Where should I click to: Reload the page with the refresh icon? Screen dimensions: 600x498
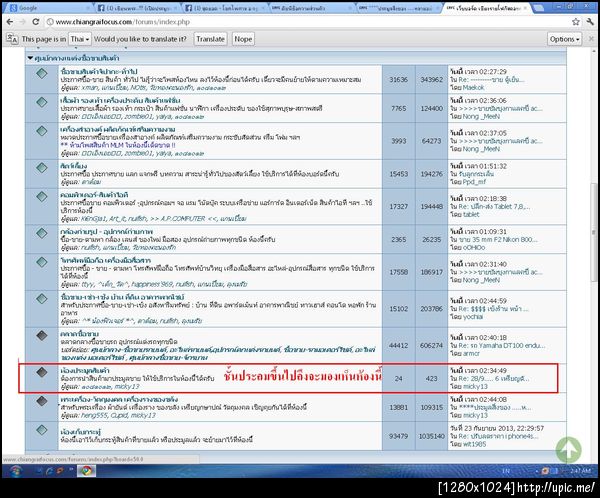click(36, 22)
